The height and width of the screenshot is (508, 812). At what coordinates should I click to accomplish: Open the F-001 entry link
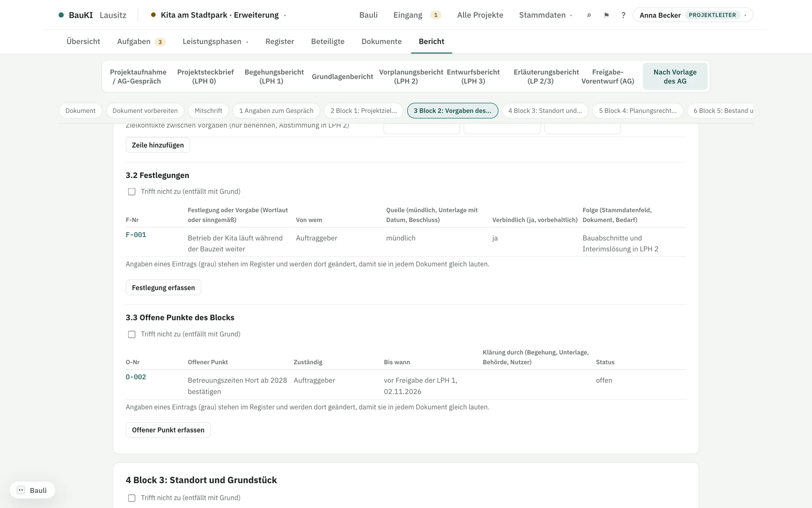coord(136,235)
